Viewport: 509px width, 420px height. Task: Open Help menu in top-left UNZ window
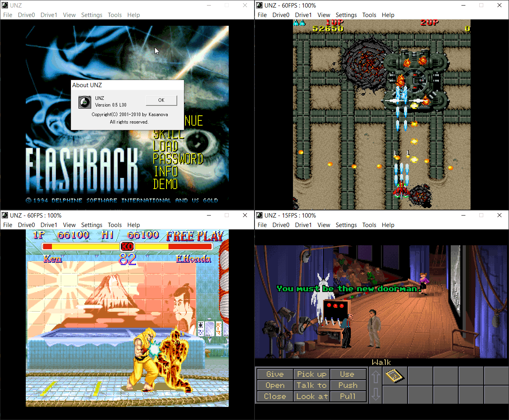pyautogui.click(x=134, y=15)
